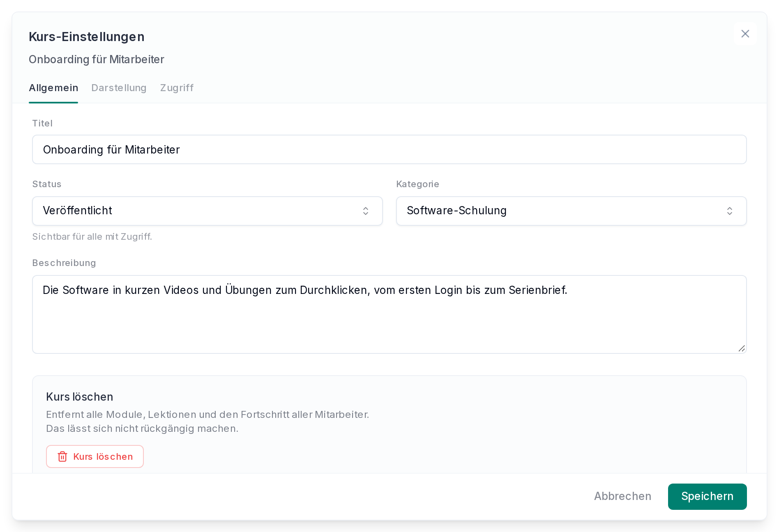Click inside the Beschreibung text area
The height and width of the screenshot is (532, 779).
pos(389,314)
